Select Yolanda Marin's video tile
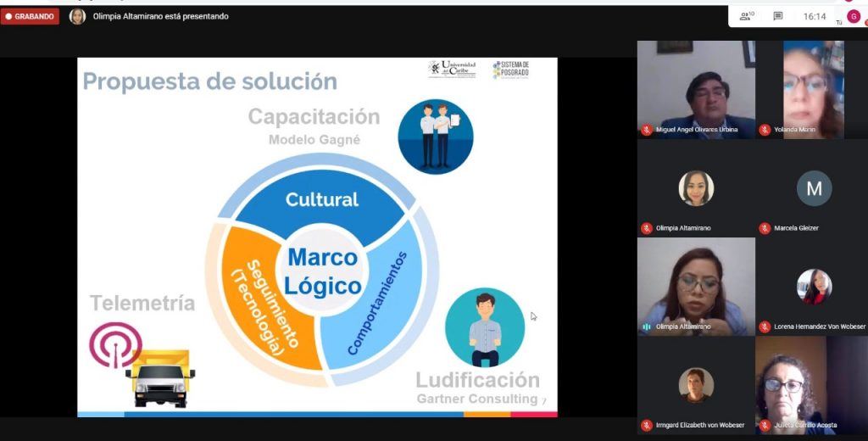Image resolution: width=868 pixels, height=441 pixels. click(812, 85)
